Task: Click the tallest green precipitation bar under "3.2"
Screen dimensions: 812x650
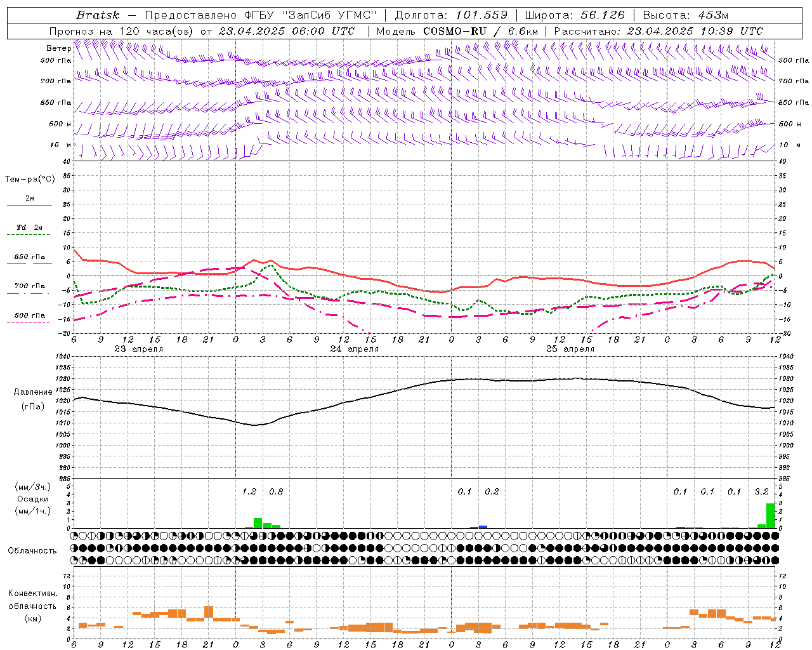Action: 770,515
